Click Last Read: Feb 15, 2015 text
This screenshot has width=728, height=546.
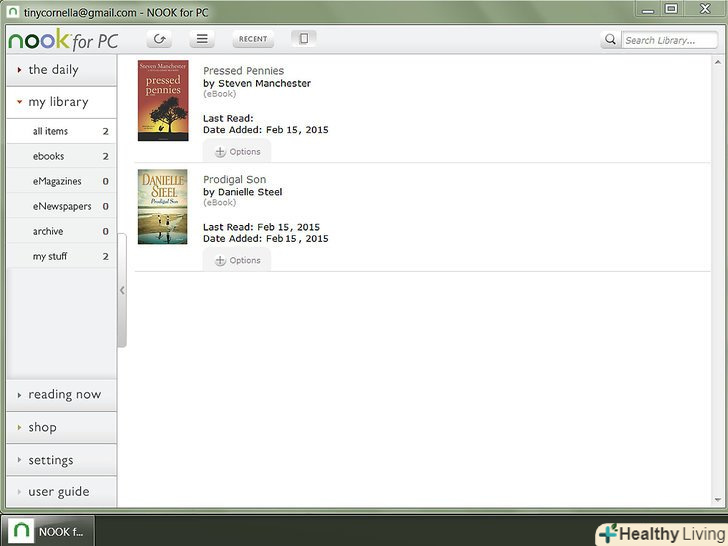click(x=261, y=227)
